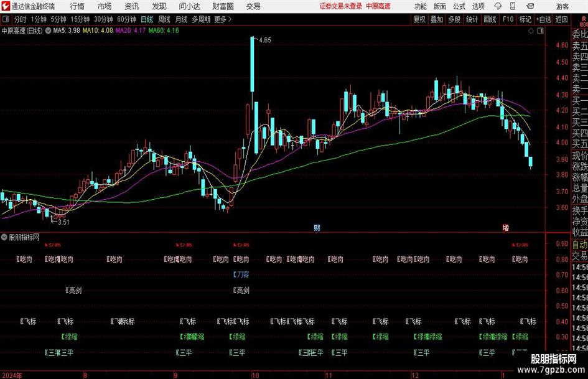This screenshot has height=379, width=588.
Task: Click the 2024年 label on time axis
Action: (12, 375)
